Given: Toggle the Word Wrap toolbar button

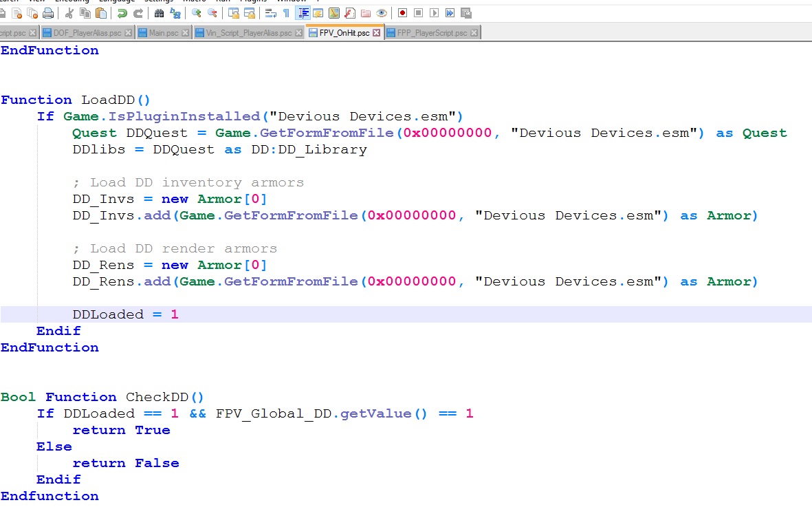Looking at the screenshot, I should [x=270, y=14].
